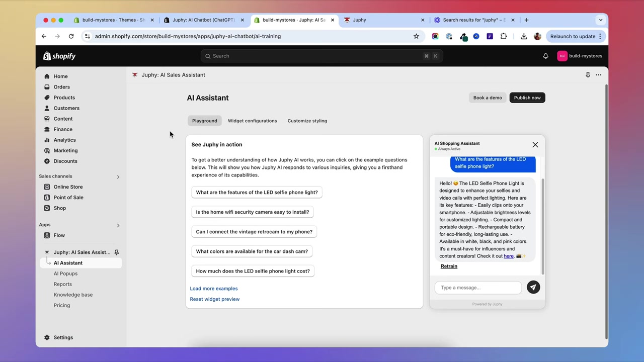The height and width of the screenshot is (362, 644).
Task: Ask if wifi security camera is easy to install
Action: (253, 212)
